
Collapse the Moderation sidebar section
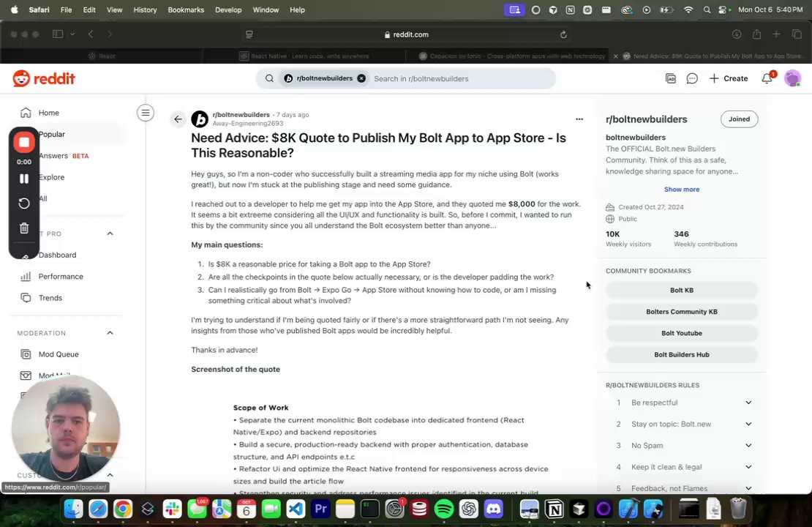[110, 333]
